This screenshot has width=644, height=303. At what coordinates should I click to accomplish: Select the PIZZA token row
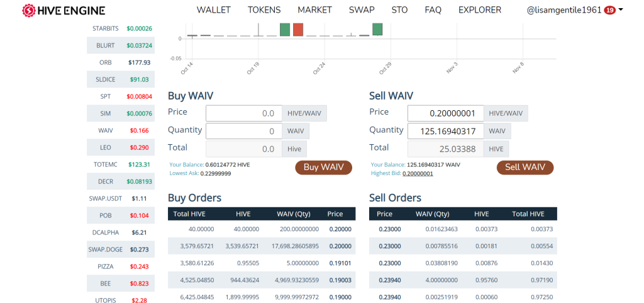(x=121, y=266)
